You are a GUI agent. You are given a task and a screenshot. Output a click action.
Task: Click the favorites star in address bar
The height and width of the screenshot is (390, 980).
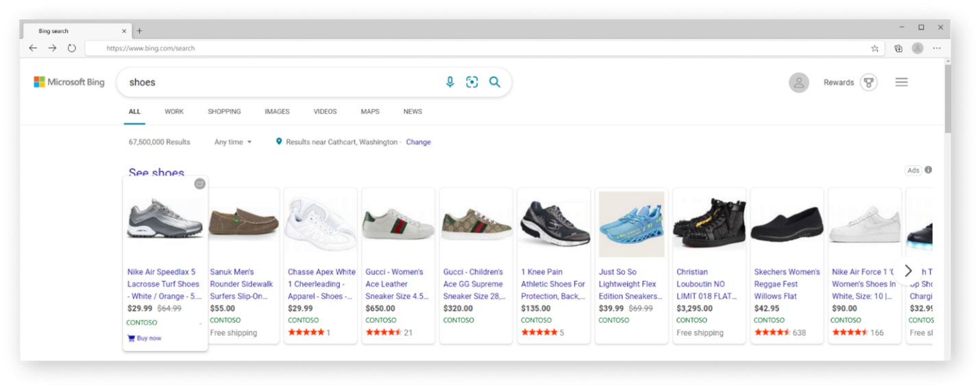(x=874, y=49)
